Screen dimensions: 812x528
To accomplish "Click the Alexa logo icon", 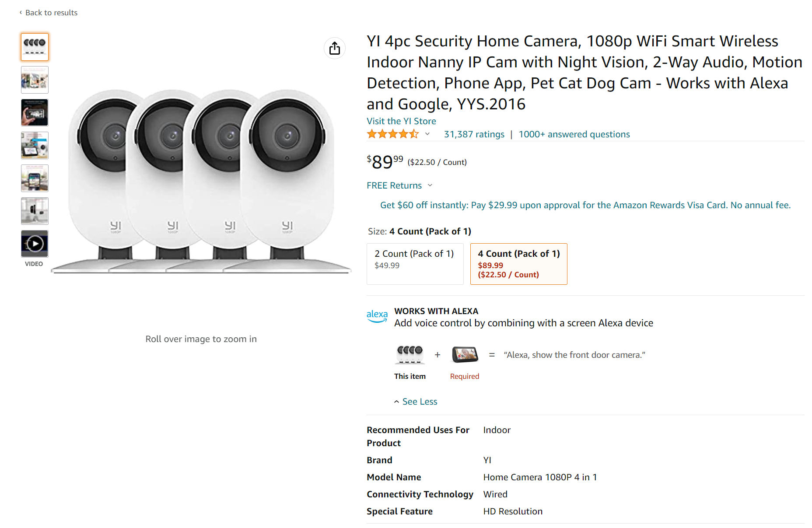I will (377, 315).
